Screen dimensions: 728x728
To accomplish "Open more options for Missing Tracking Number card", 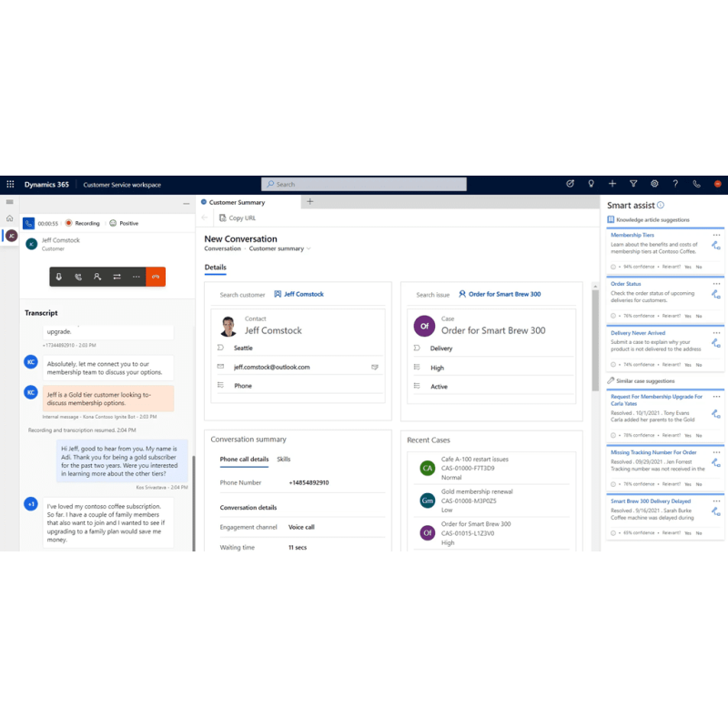I will pyautogui.click(x=716, y=452).
